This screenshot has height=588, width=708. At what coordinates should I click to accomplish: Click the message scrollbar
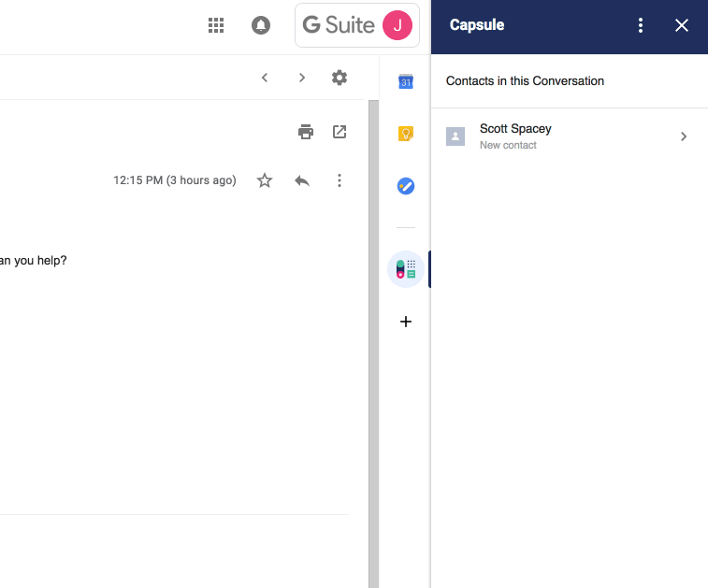373,344
